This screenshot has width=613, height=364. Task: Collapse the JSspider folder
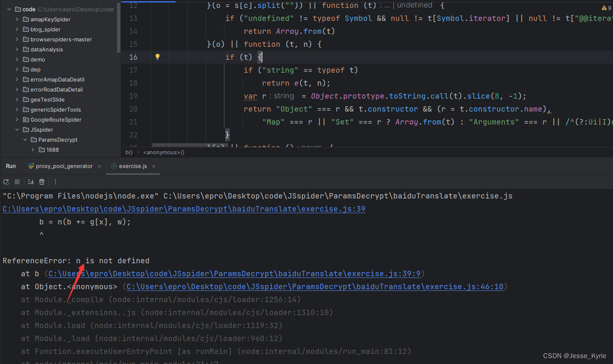(x=17, y=130)
